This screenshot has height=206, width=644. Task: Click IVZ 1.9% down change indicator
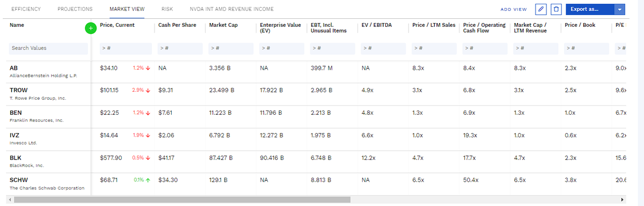[141, 136]
